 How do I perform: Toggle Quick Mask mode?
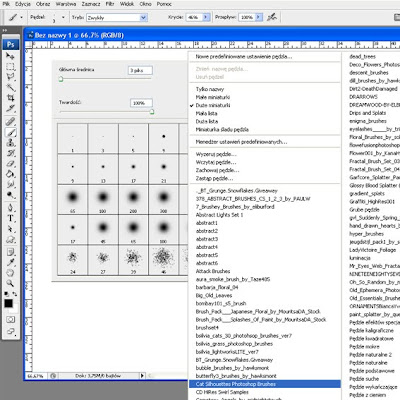pyautogui.click(x=10, y=320)
